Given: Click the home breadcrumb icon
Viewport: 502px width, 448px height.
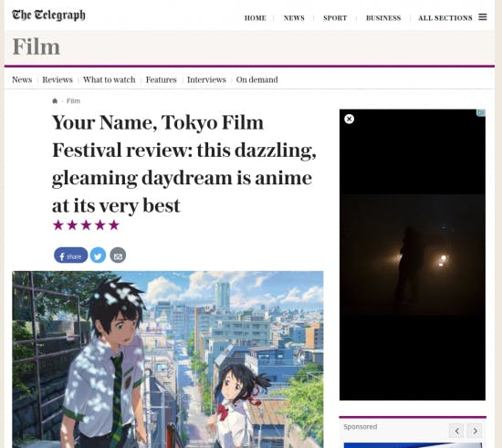Looking at the screenshot, I should 55,101.
